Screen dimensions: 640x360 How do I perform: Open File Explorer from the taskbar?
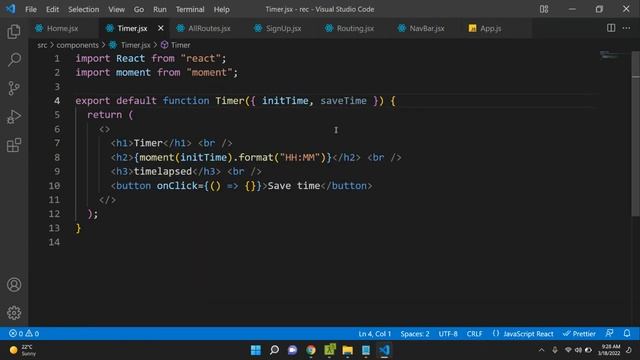(347, 350)
